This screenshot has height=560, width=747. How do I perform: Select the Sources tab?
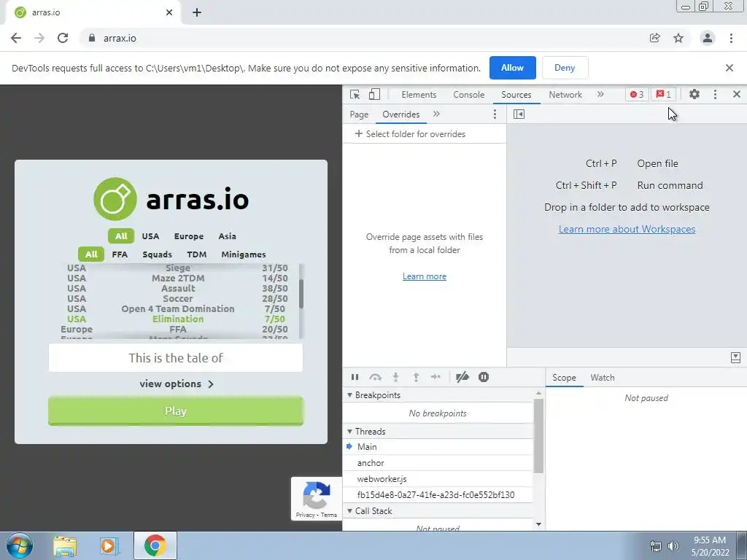click(516, 94)
